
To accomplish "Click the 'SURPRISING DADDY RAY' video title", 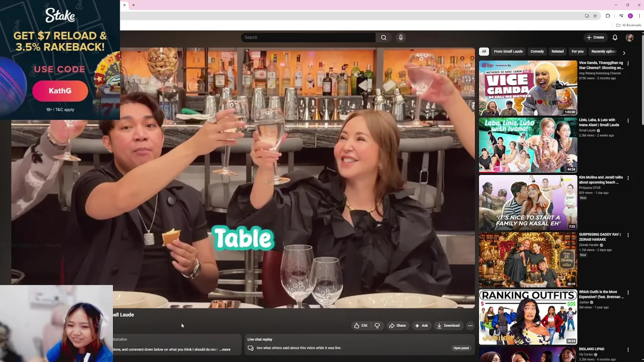I will (600, 237).
